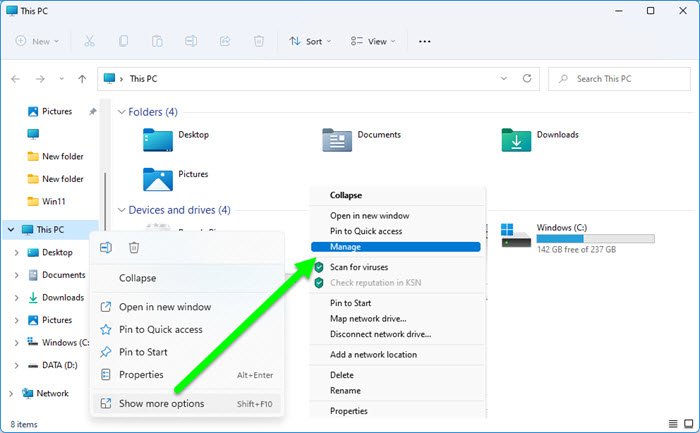
Task: Choose Pin to Quick access in classic menu
Action: coord(366,231)
